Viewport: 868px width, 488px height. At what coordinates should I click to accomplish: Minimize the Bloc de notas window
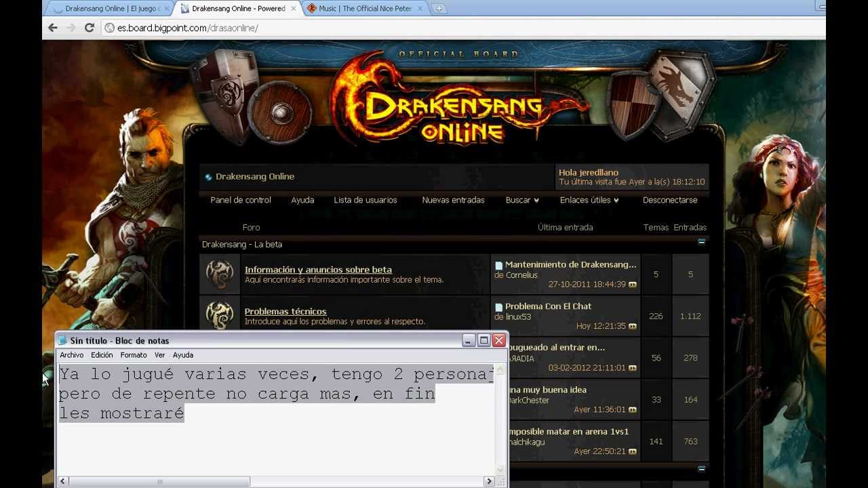[469, 340]
